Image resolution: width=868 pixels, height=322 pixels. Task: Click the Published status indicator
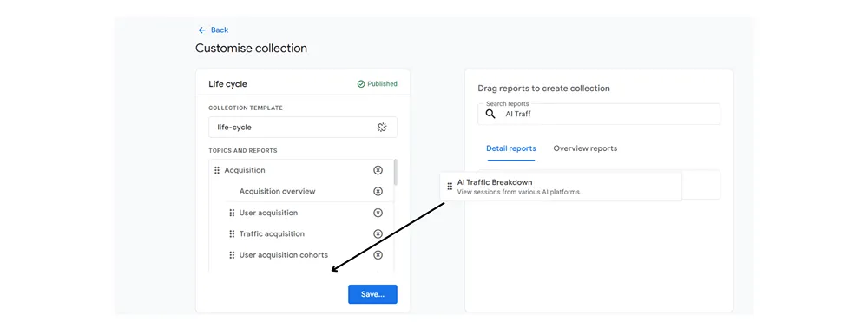click(377, 84)
